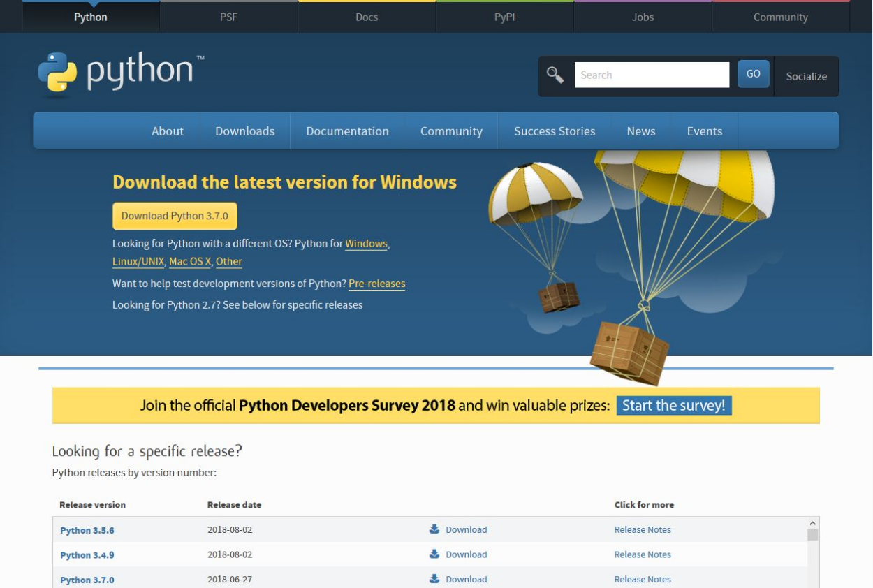
Task: Open the Documentation menu
Action: [x=347, y=131]
